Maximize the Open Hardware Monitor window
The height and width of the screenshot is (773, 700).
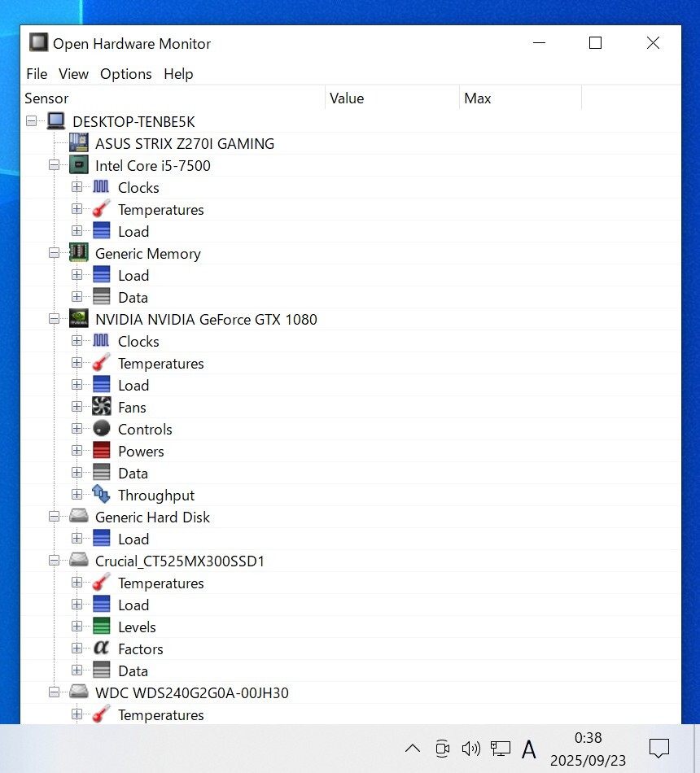tap(596, 43)
